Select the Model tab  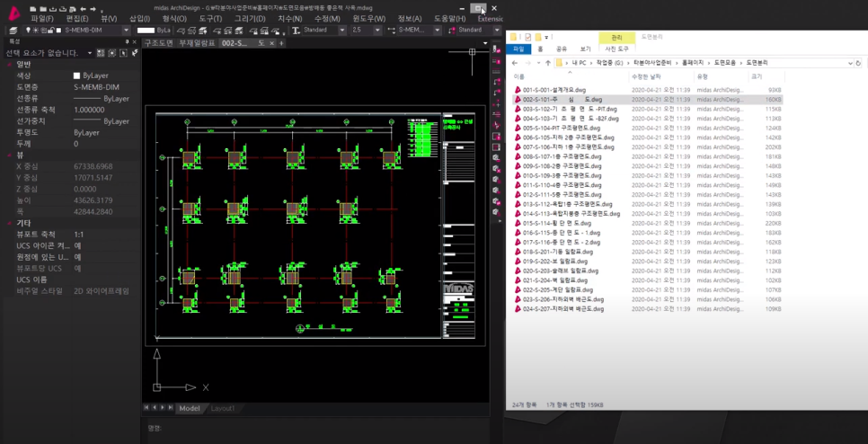tap(190, 408)
